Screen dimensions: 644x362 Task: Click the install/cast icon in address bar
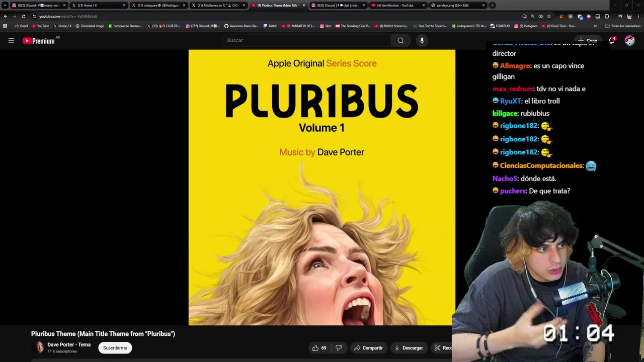click(x=524, y=16)
